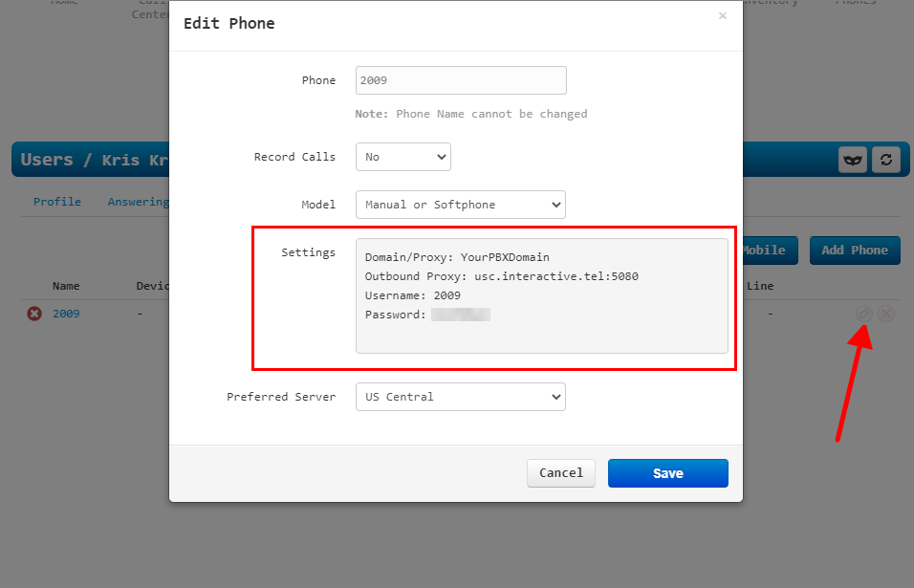Click the Phone name input field
The height and width of the screenshot is (588, 914).
461,80
